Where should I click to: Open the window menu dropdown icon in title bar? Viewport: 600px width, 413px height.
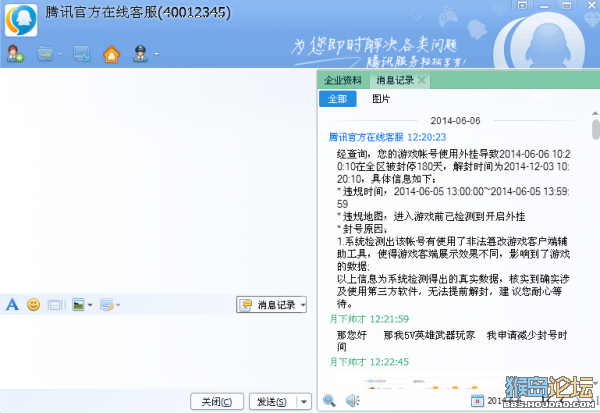(x=522, y=5)
